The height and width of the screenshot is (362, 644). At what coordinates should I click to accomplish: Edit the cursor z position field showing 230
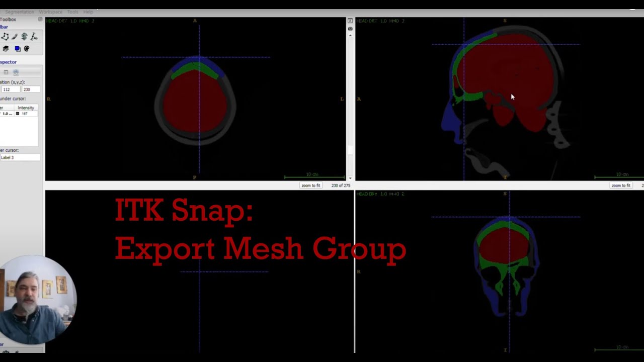pyautogui.click(x=30, y=89)
